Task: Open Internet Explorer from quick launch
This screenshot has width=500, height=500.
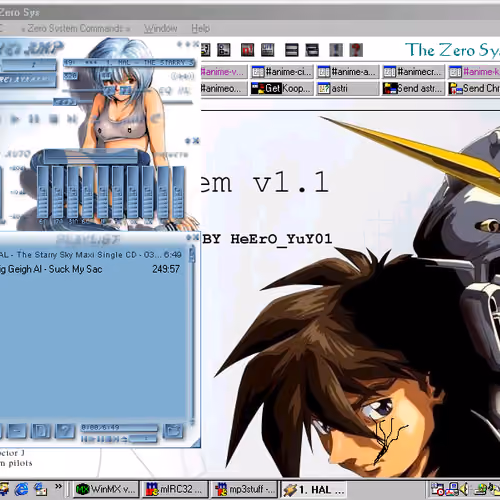Action: click(22, 489)
